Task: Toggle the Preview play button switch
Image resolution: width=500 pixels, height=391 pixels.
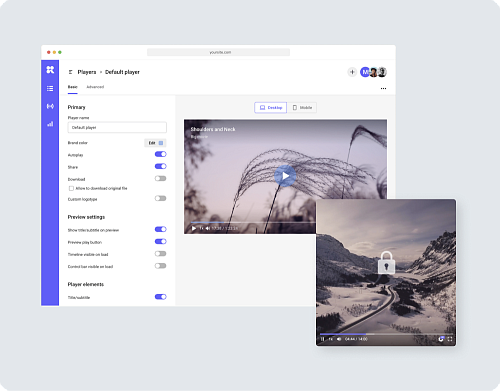Action: point(160,242)
